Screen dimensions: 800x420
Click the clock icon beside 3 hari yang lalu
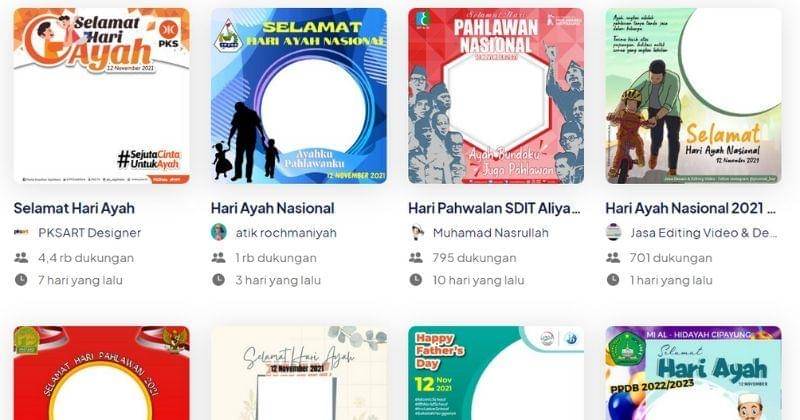click(x=218, y=280)
